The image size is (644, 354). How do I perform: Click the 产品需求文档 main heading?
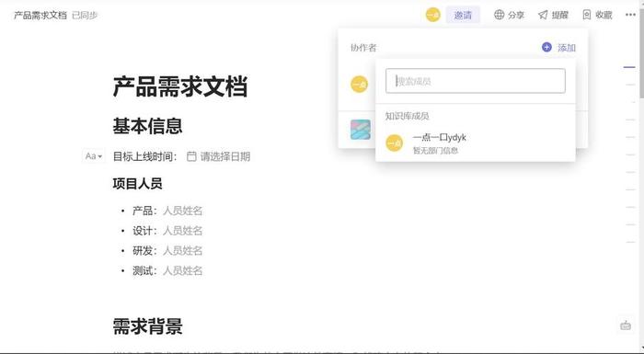pos(180,86)
